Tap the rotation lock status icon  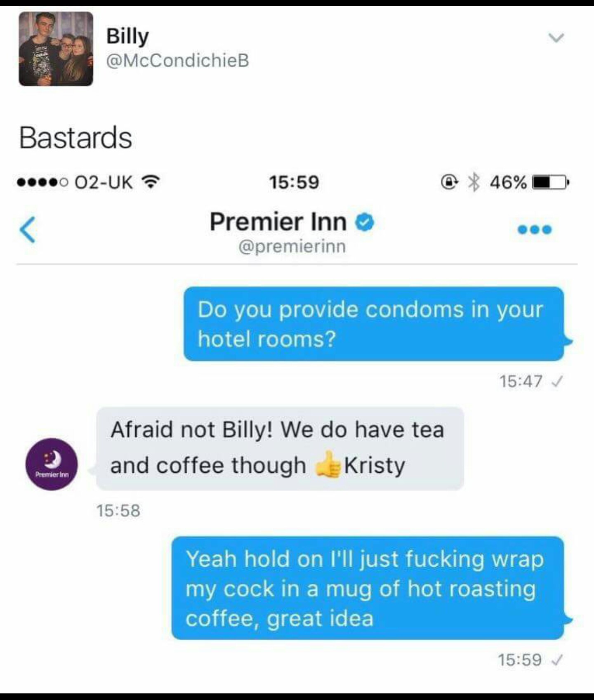pos(450,181)
